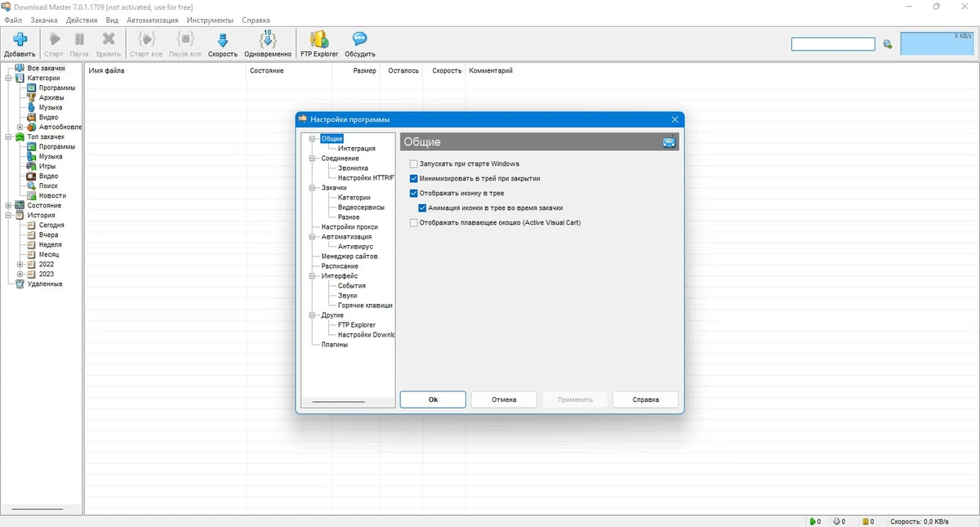980x527 pixels.
Task: Open the Обсудить discussion icon
Action: [x=359, y=38]
